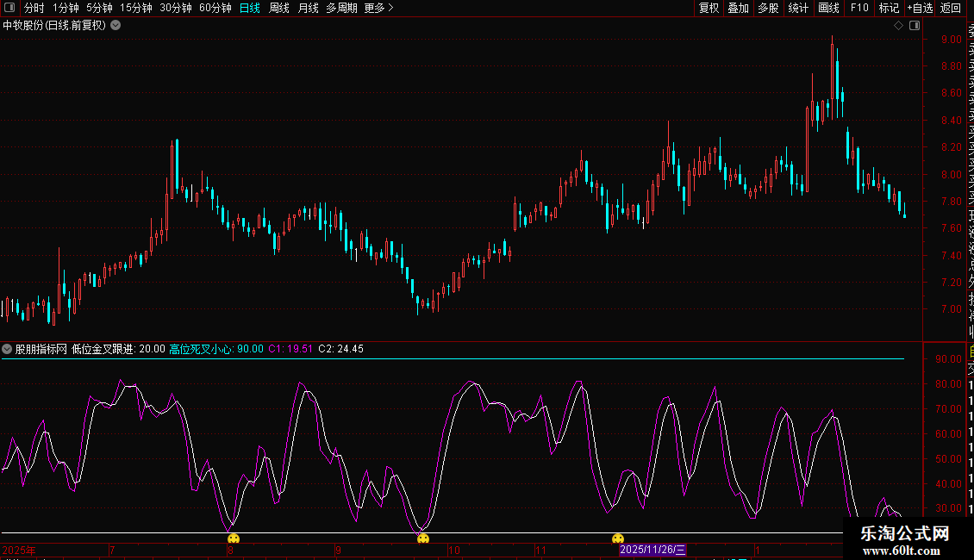Expand the 股朋指标网 indicator dropdown arrow
974x560 pixels.
8,349
